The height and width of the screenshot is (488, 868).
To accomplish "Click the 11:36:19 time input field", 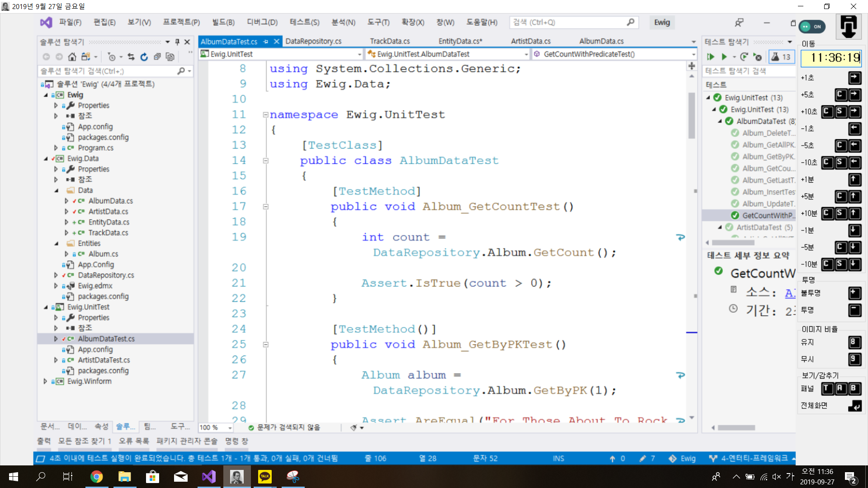I will (830, 58).
